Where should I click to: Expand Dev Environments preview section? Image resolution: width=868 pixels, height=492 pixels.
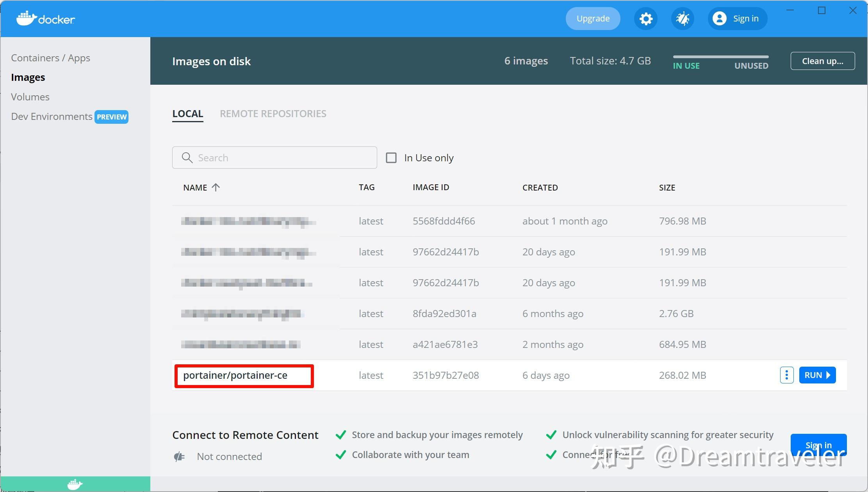[51, 116]
